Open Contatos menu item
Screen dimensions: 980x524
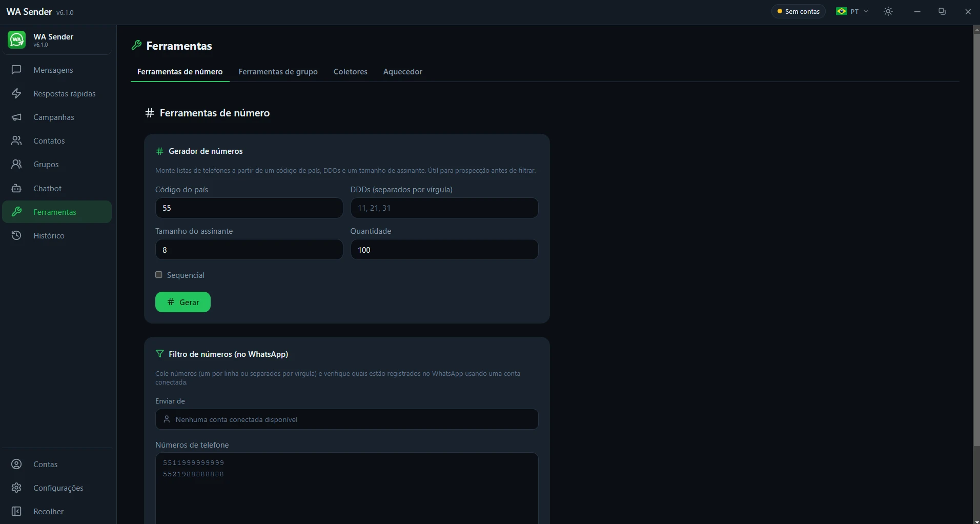(x=57, y=140)
